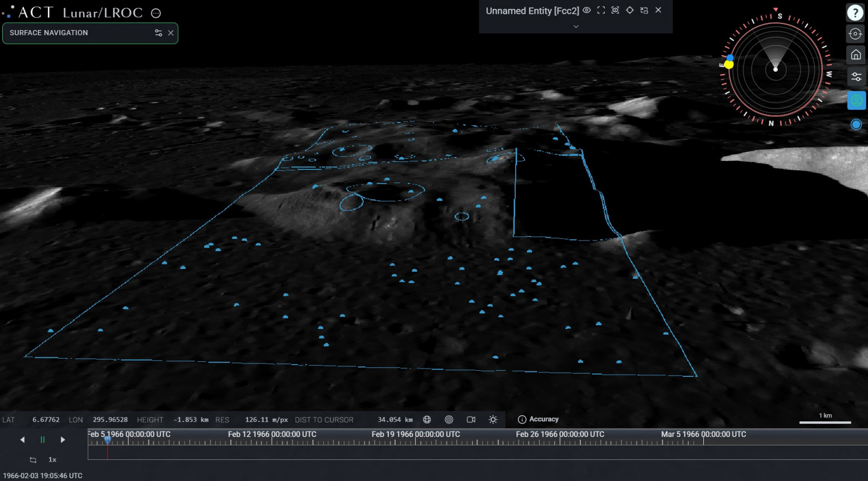Click Feb 12 1966 on the timeline
This screenshot has height=481, width=868.
(x=272, y=434)
